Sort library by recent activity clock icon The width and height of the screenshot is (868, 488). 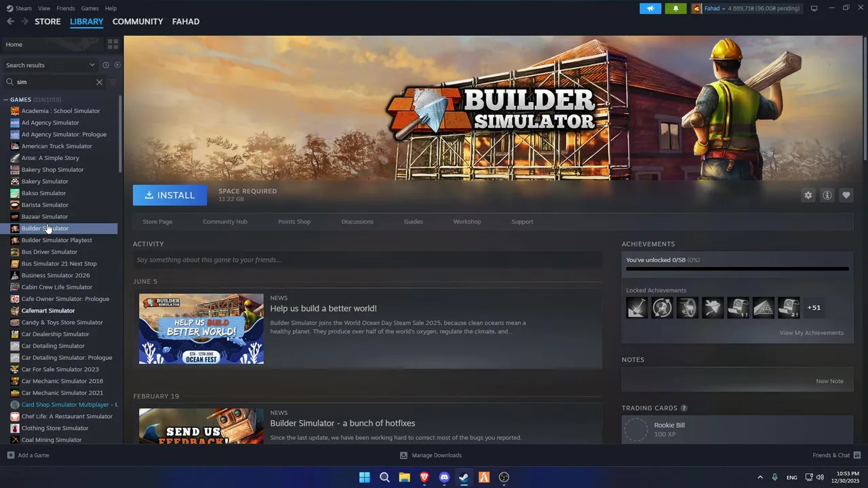tap(106, 65)
